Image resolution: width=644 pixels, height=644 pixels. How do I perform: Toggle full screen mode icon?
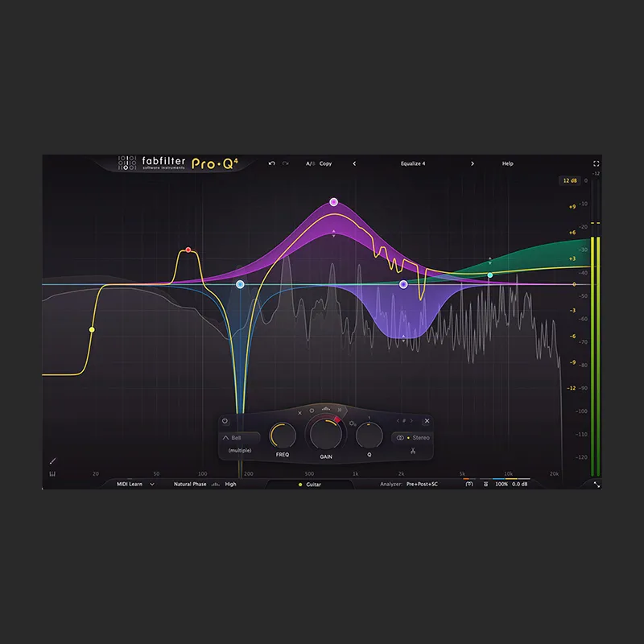[x=596, y=163]
